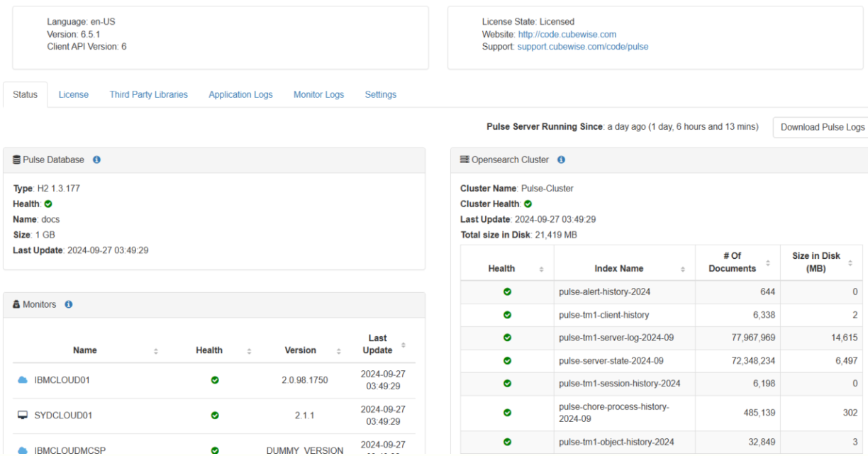Click health icon of pulse-chore-process-history-2024-09 row
Image resolution: width=868 pixels, height=456 pixels.
click(x=507, y=413)
